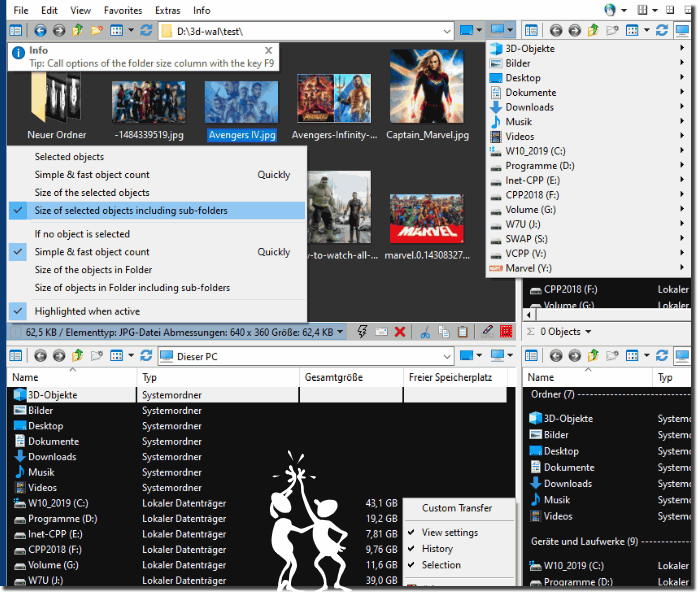Image resolution: width=698 pixels, height=593 pixels.
Task: Click the scissors cut icon
Action: (425, 332)
